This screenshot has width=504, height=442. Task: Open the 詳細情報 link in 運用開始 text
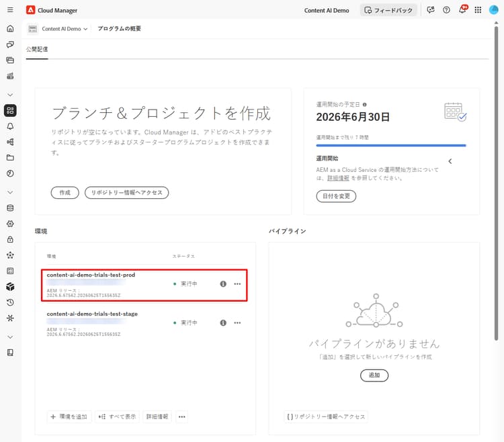[x=338, y=178]
